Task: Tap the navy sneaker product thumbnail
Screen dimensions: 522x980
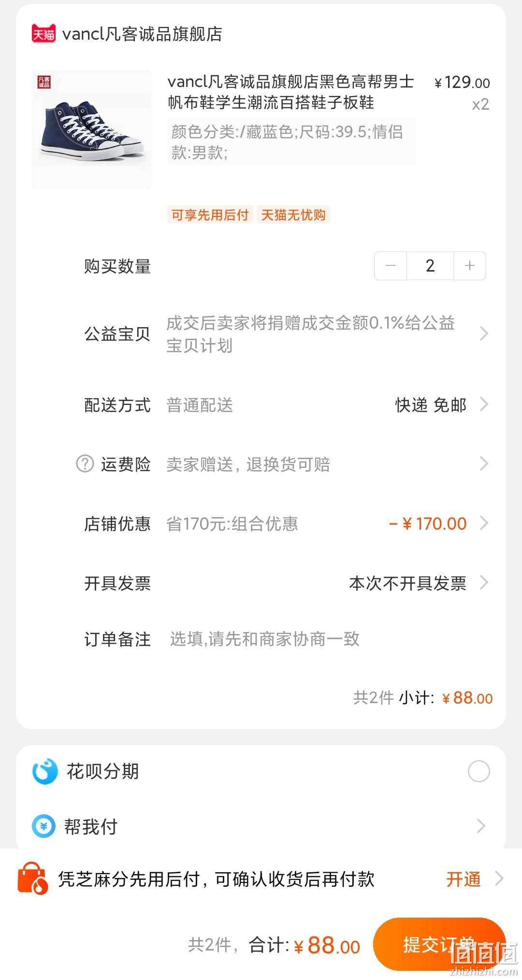Action: 92,130
